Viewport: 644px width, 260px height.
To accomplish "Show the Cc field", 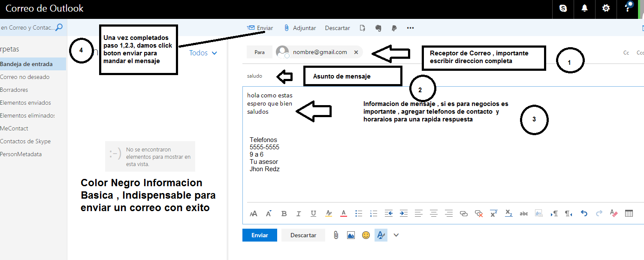I will point(626,53).
